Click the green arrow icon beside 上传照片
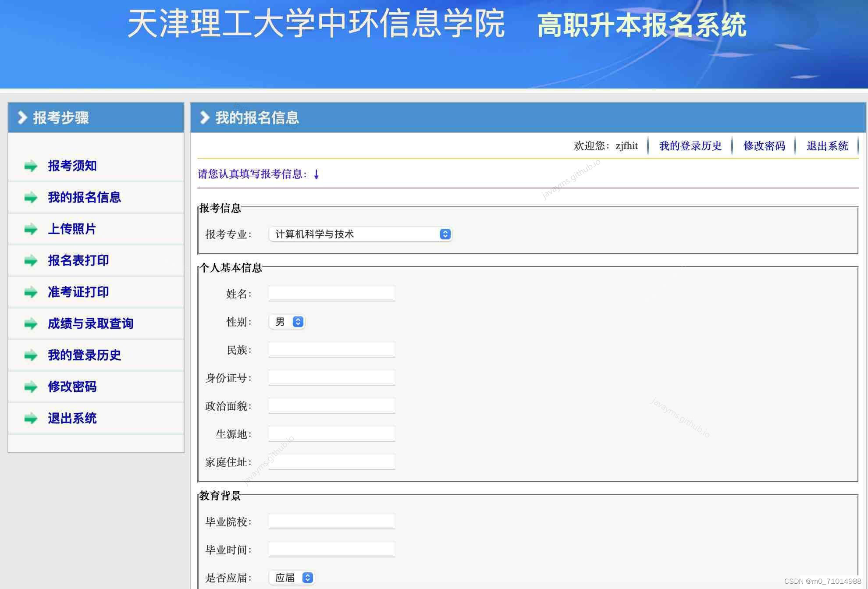The width and height of the screenshot is (868, 589). (30, 229)
